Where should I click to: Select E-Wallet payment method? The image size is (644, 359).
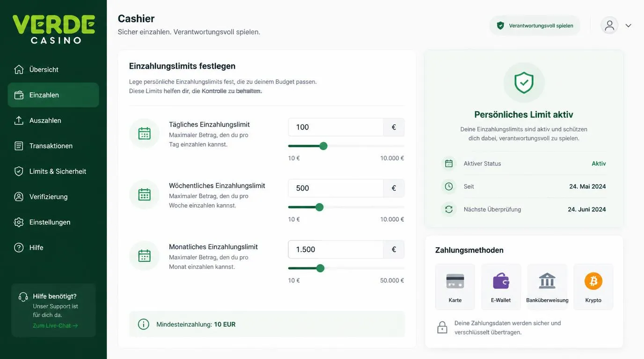click(501, 287)
